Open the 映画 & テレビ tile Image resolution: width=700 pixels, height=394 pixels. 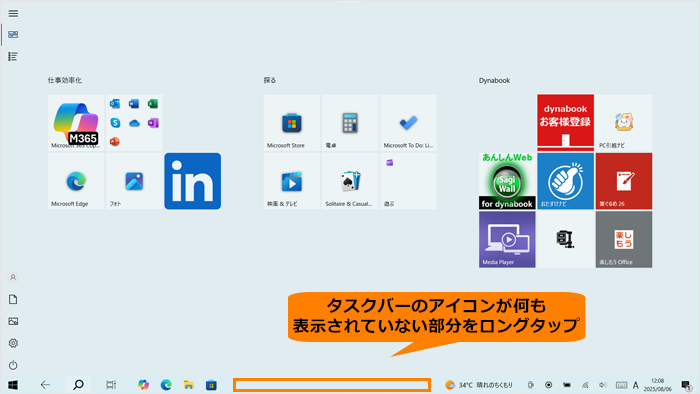292,181
